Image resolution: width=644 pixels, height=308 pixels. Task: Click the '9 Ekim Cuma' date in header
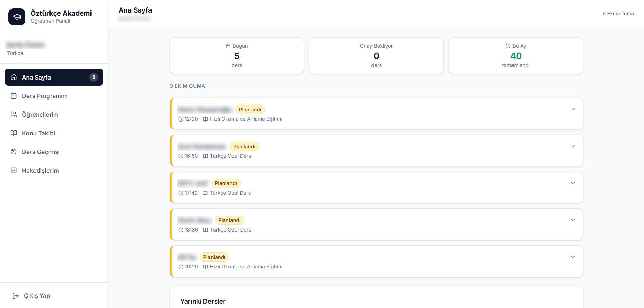(x=618, y=14)
